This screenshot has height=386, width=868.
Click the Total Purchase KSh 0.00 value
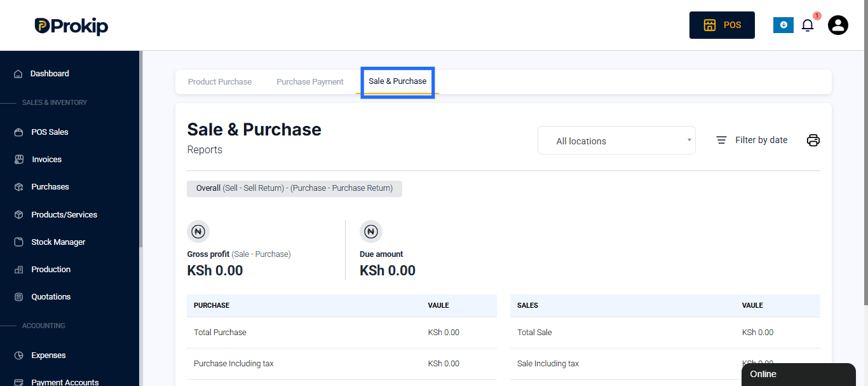pos(444,333)
